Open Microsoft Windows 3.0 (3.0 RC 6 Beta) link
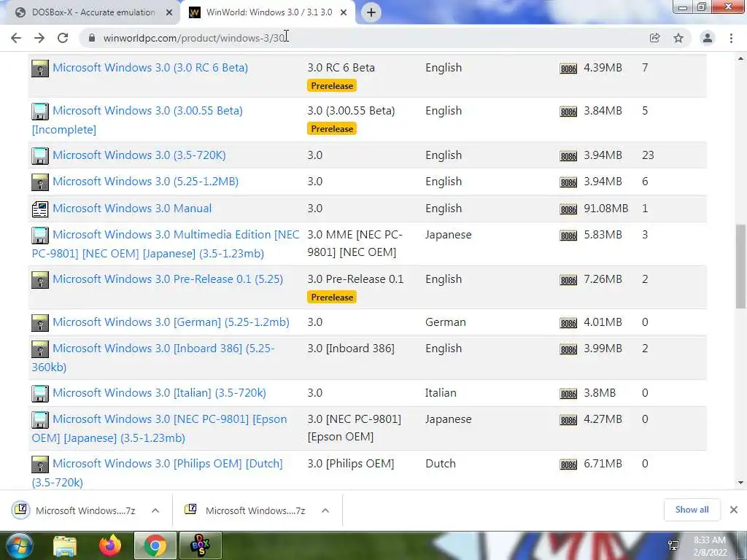The width and height of the screenshot is (747, 560). 150,68
